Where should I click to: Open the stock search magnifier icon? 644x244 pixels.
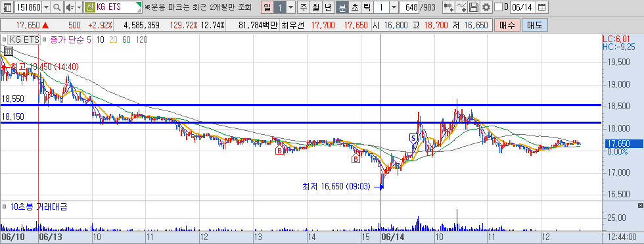click(x=57, y=7)
